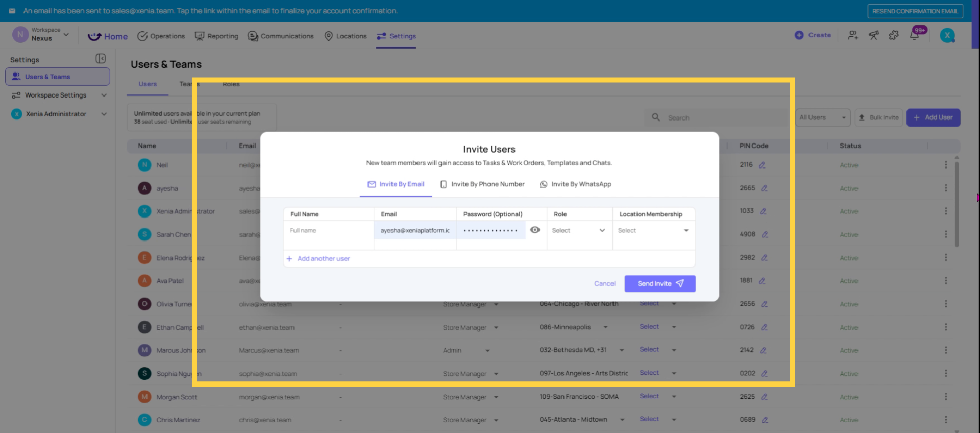Select the Invite By Email tab
This screenshot has width=980, height=433.
pyautogui.click(x=396, y=184)
